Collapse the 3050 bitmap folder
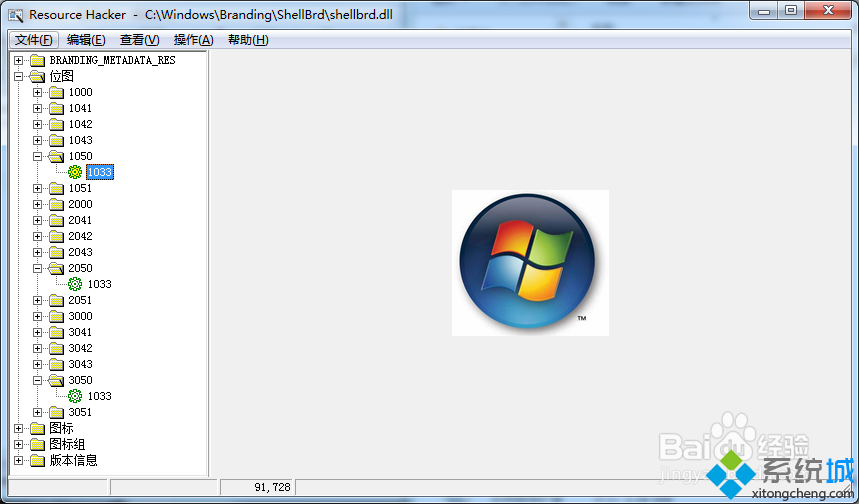Screen dimensions: 859x504 pyautogui.click(x=37, y=380)
